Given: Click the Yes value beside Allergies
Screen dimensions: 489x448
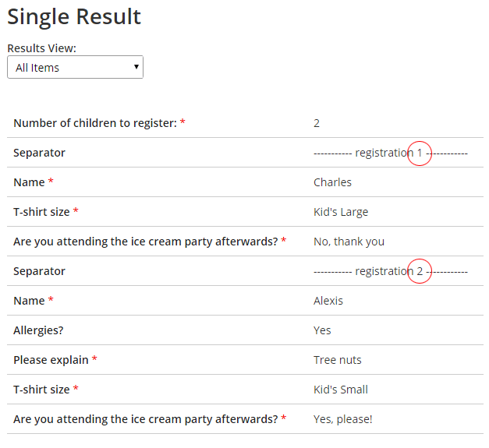Looking at the screenshot, I should (322, 330).
